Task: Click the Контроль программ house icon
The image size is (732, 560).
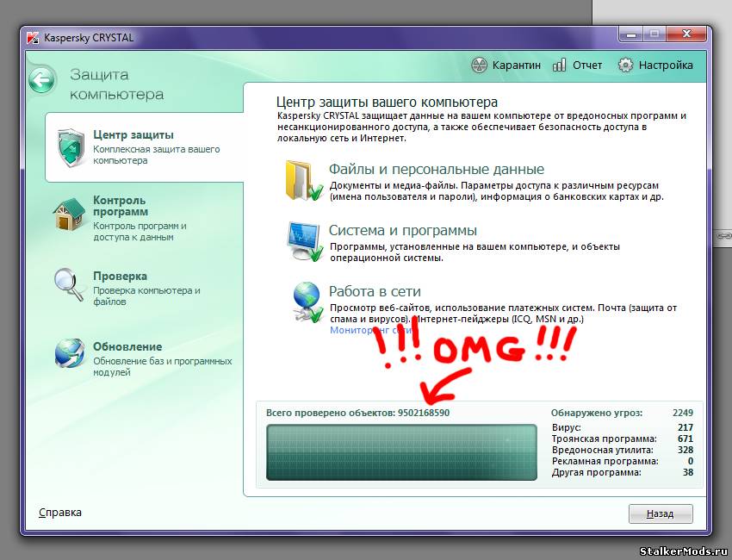Action: (69, 215)
